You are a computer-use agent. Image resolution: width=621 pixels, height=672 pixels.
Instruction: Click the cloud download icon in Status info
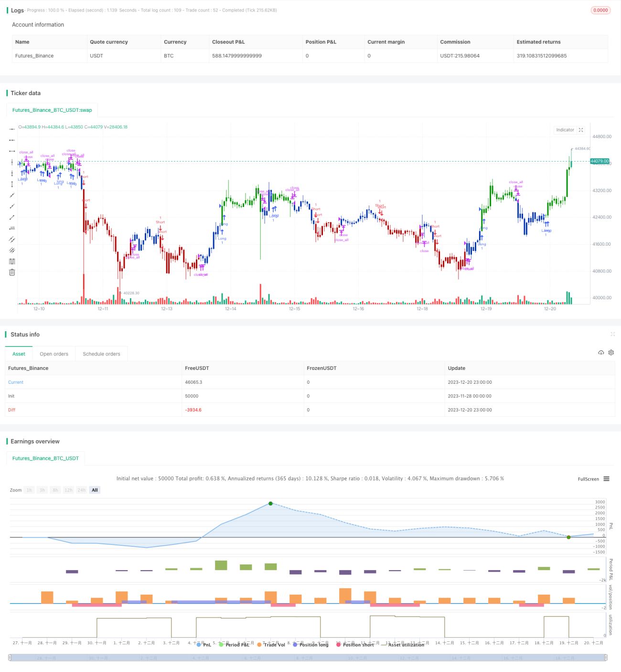click(601, 352)
